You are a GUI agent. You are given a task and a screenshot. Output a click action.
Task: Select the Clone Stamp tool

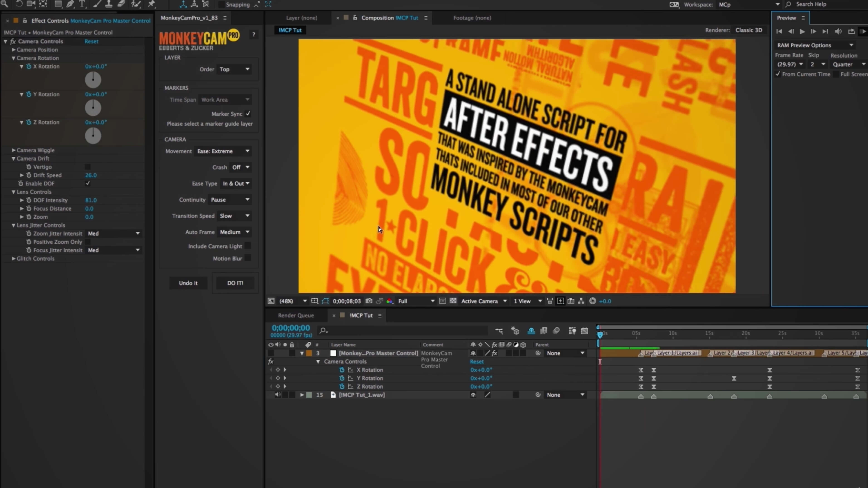pos(109,4)
